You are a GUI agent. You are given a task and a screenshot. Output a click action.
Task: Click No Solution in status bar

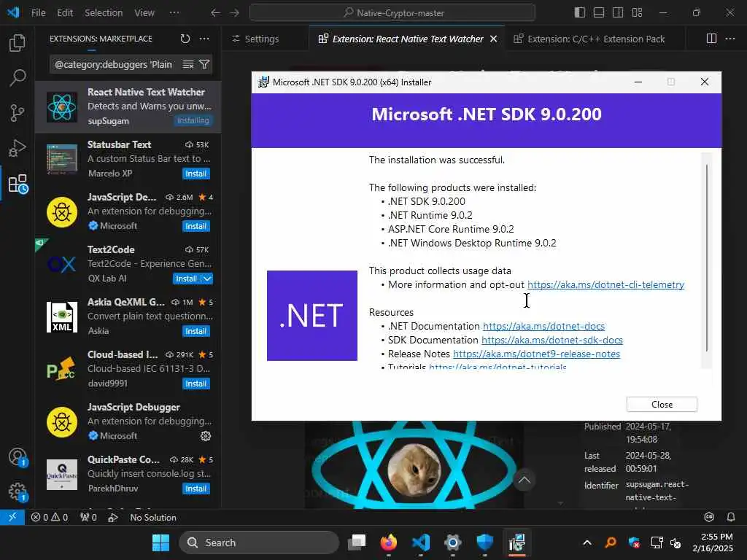click(153, 517)
